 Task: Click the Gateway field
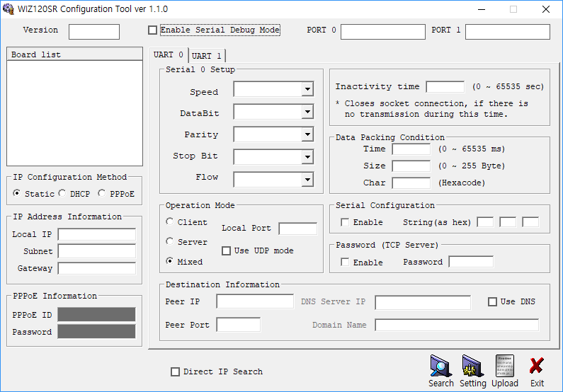97,268
